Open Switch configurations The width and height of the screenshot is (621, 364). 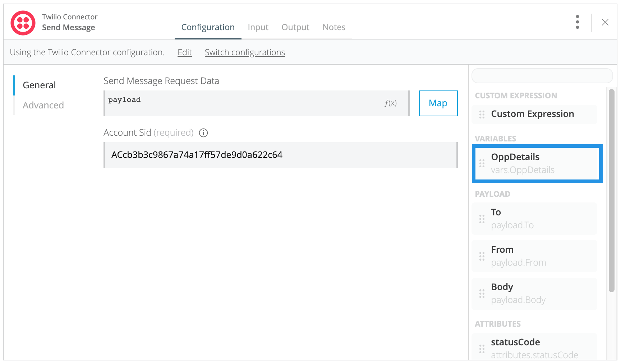tap(245, 52)
